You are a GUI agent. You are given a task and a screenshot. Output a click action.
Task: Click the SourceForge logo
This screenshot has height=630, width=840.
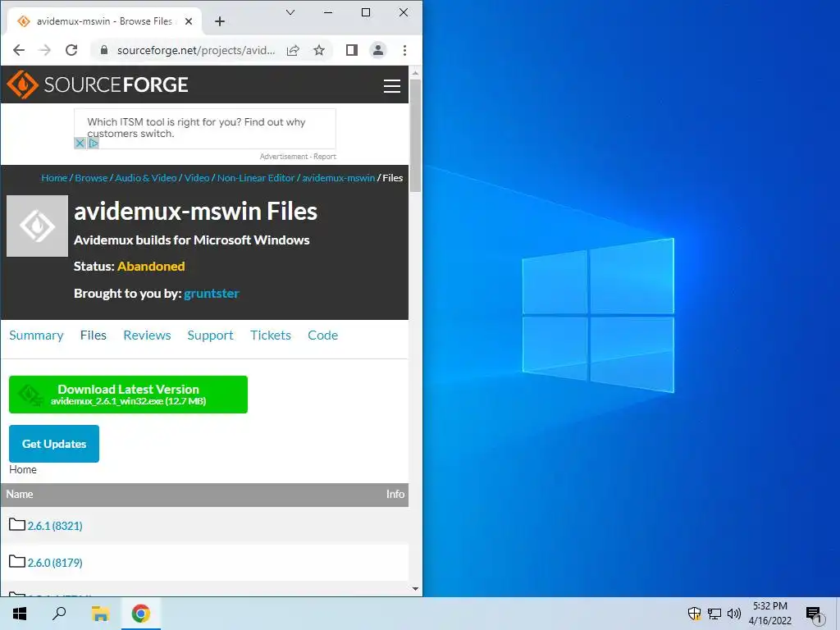(x=98, y=84)
